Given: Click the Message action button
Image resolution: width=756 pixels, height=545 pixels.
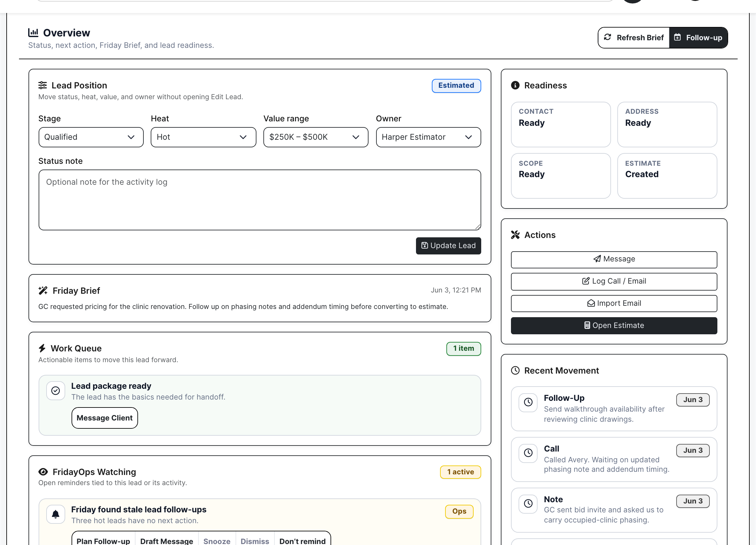Looking at the screenshot, I should [x=614, y=259].
